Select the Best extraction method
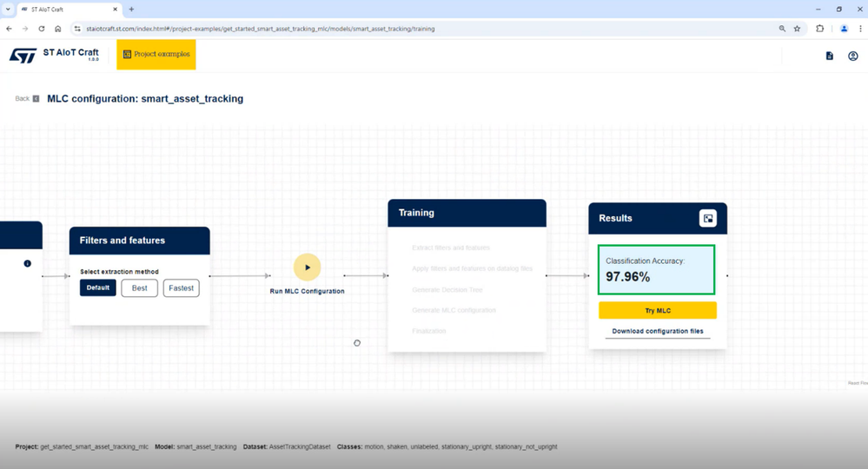 [x=140, y=288]
